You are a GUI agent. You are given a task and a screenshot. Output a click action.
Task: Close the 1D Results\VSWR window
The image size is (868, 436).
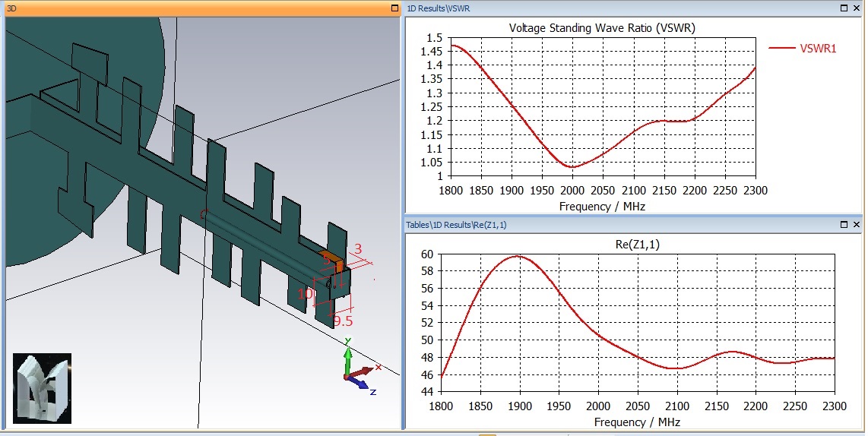(857, 8)
